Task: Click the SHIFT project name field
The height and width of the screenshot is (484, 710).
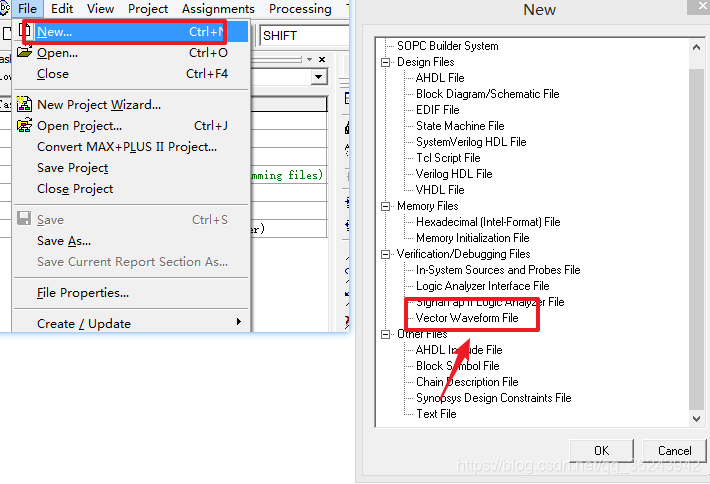Action: [x=304, y=35]
